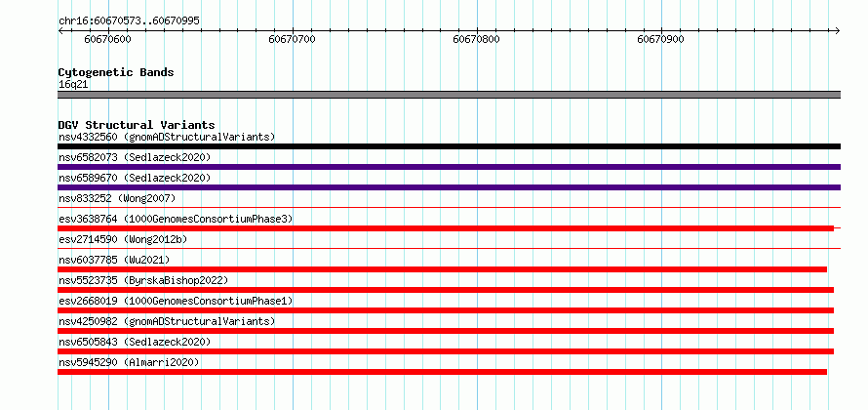Select the thin red nsv833252 variant line
This screenshot has height=410, width=868.
449,208
